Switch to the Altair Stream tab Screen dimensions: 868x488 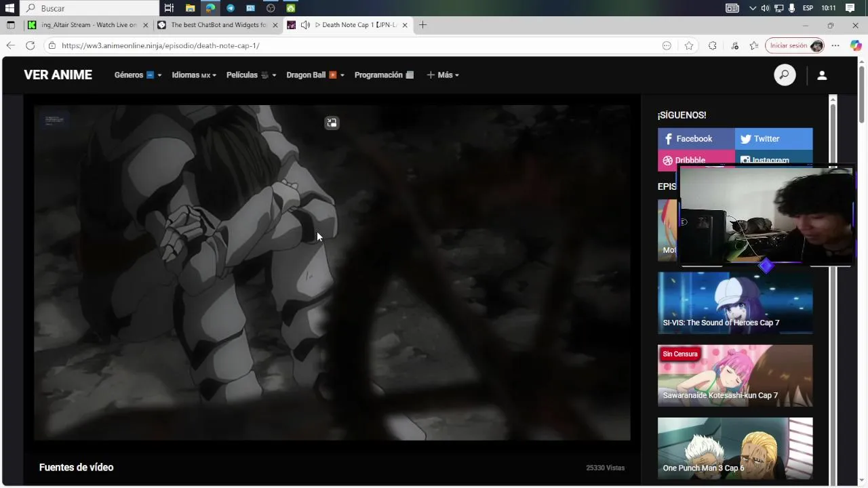coord(88,25)
